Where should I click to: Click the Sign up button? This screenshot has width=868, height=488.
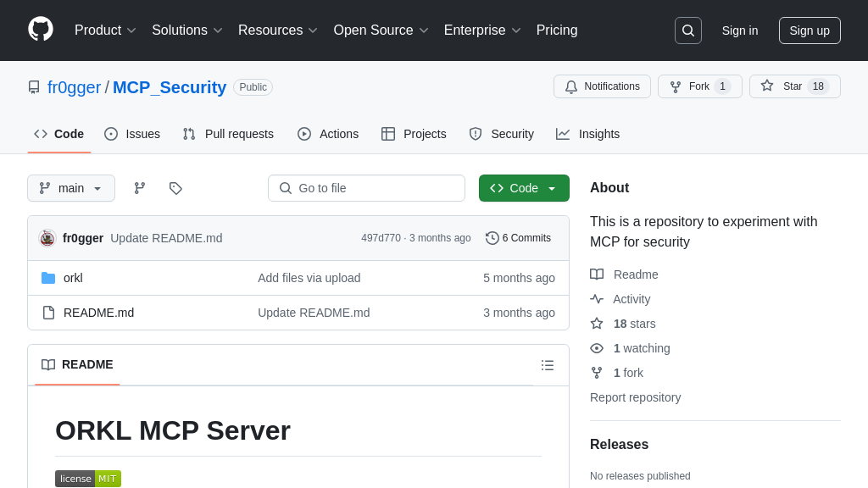point(810,30)
